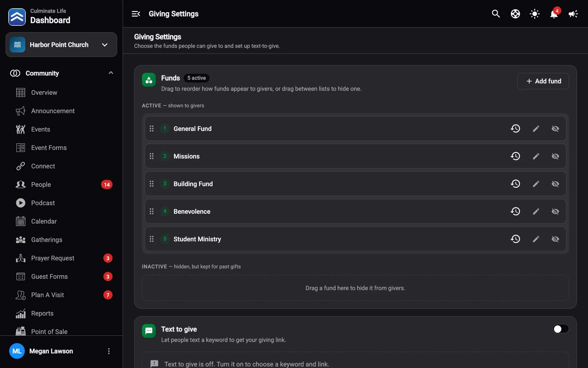Click the 'Drag a fund here' drop zone
Screen dimensions: 588x368
pos(355,288)
